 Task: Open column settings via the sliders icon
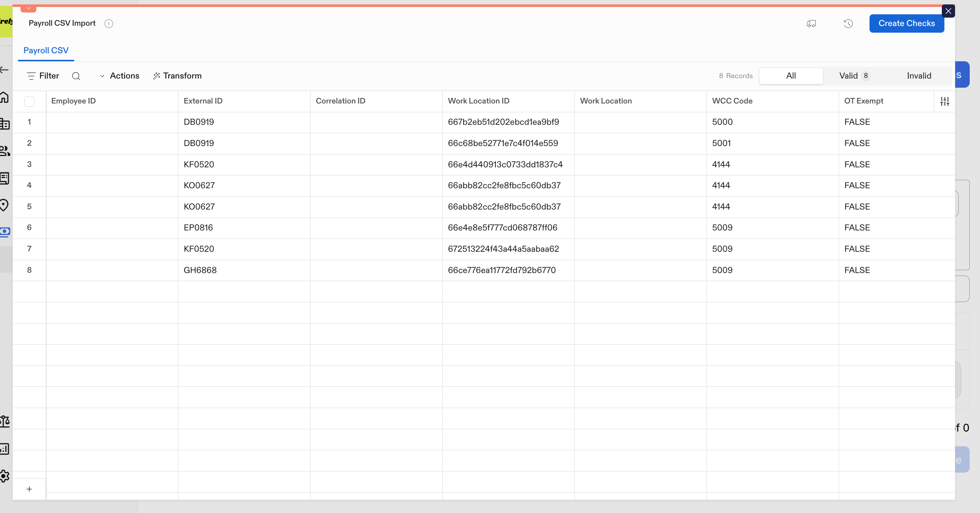click(945, 101)
